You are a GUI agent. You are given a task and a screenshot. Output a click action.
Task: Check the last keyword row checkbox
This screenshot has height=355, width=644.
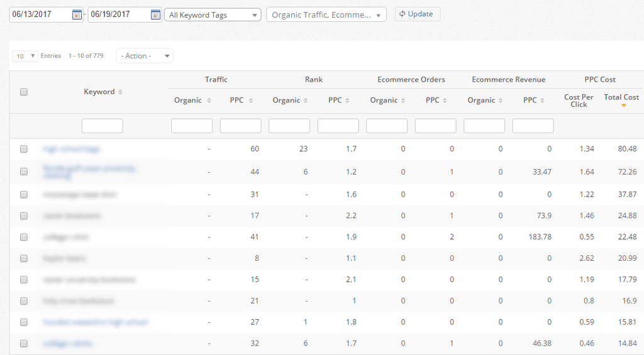coord(24,344)
